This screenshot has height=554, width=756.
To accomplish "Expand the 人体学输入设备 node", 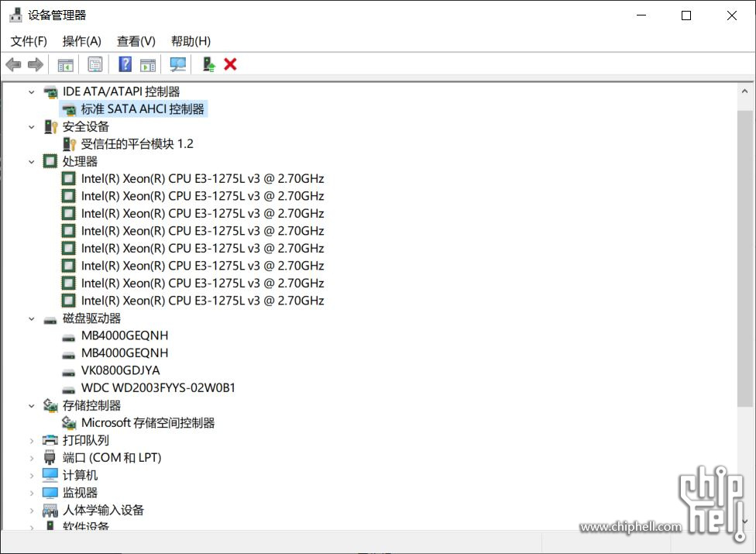I will click(31, 510).
